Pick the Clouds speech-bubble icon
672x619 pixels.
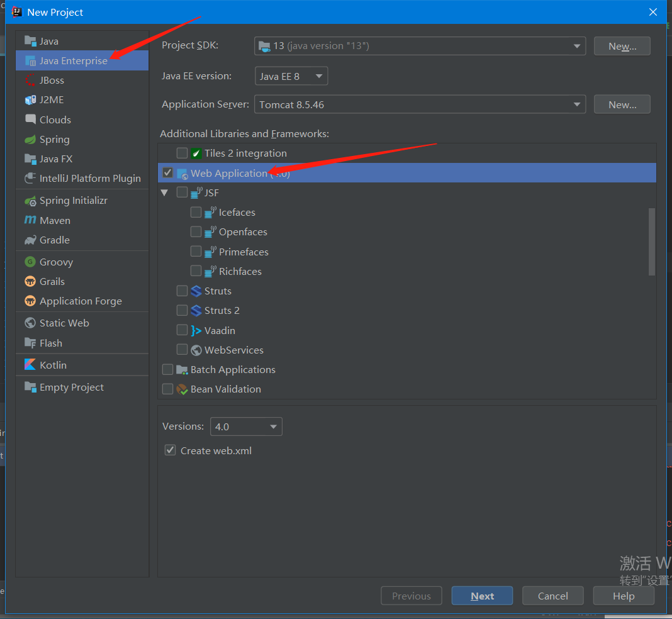click(30, 119)
